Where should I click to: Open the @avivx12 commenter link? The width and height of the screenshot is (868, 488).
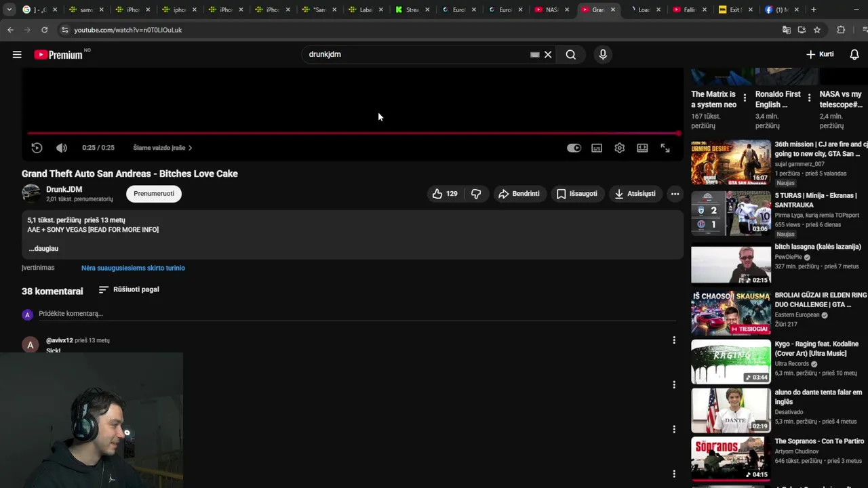coord(60,340)
